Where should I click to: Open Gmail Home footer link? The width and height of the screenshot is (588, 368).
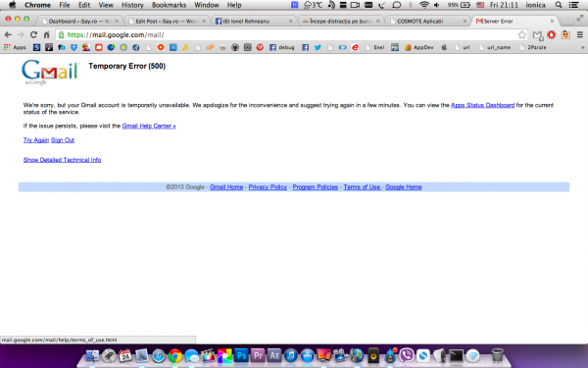point(226,187)
